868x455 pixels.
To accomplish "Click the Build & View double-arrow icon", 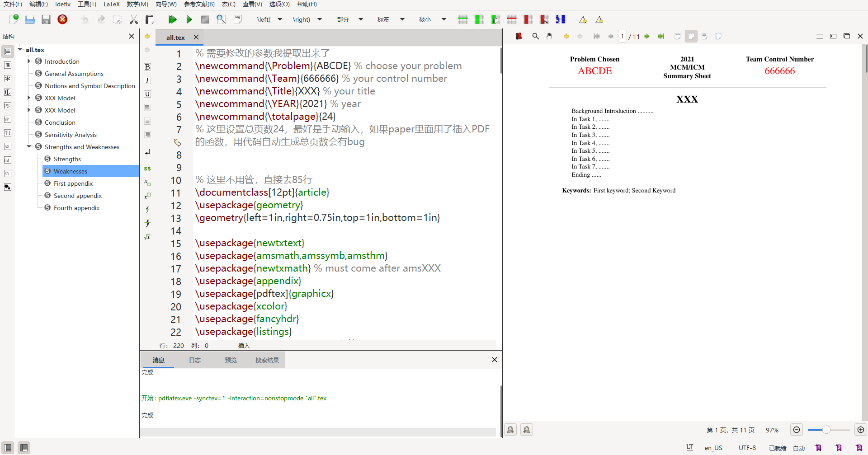I will coord(172,19).
